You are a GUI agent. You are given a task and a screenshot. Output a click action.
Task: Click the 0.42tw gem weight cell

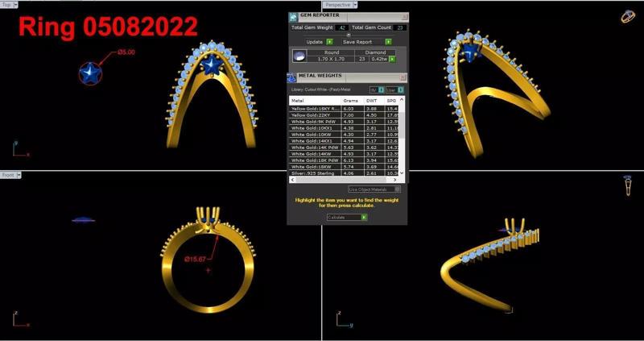(378, 59)
